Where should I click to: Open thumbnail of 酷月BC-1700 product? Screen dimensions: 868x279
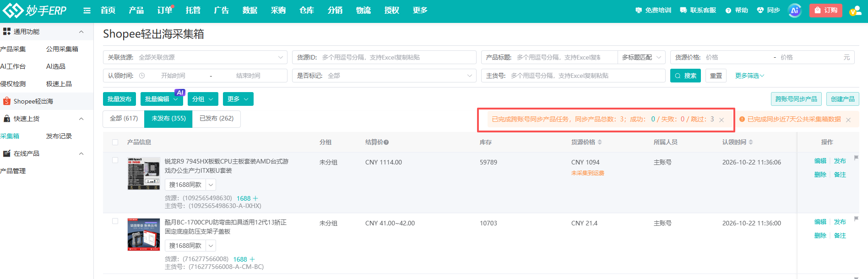[144, 235]
